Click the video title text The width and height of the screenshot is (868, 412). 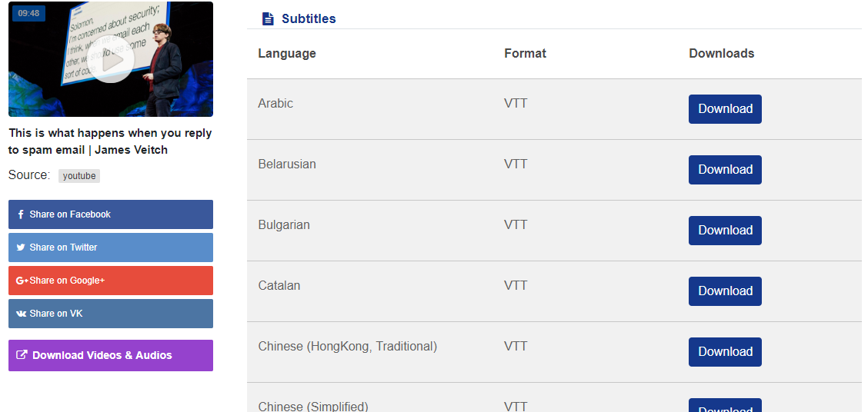[109, 141]
